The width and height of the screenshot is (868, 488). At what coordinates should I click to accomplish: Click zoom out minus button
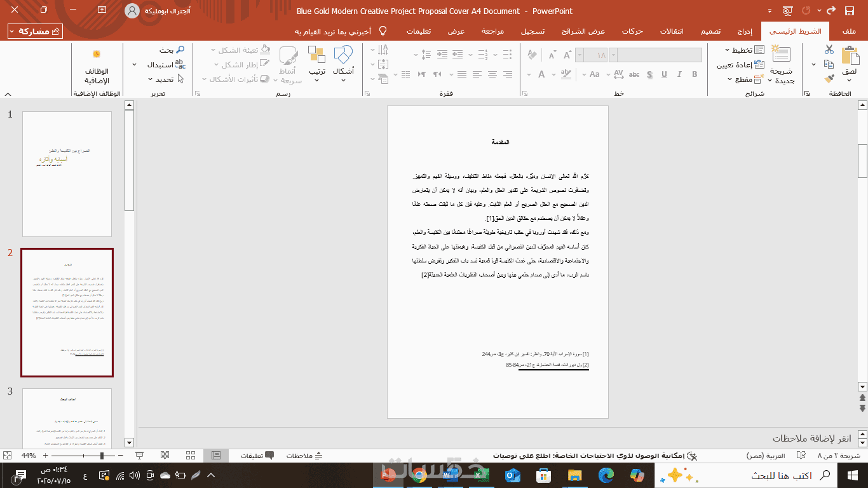[x=121, y=456]
